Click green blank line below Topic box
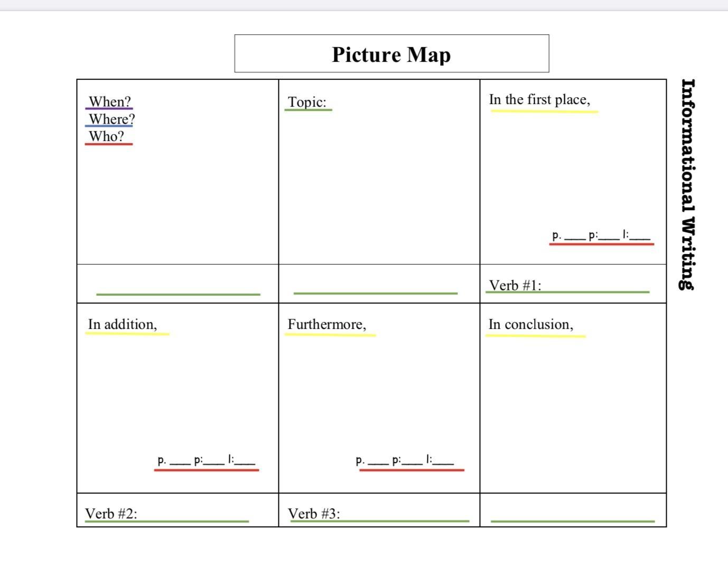The width and height of the screenshot is (728, 578). [x=375, y=292]
